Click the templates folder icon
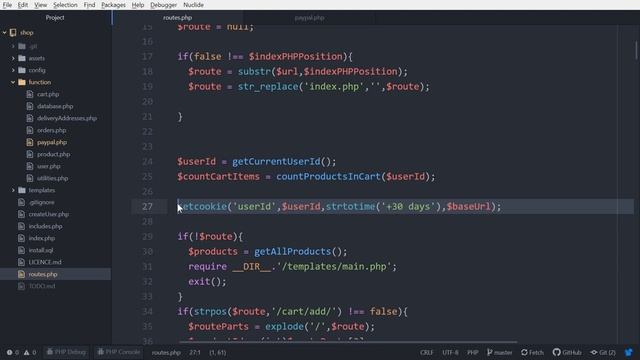The width and height of the screenshot is (640, 360). click(22, 190)
